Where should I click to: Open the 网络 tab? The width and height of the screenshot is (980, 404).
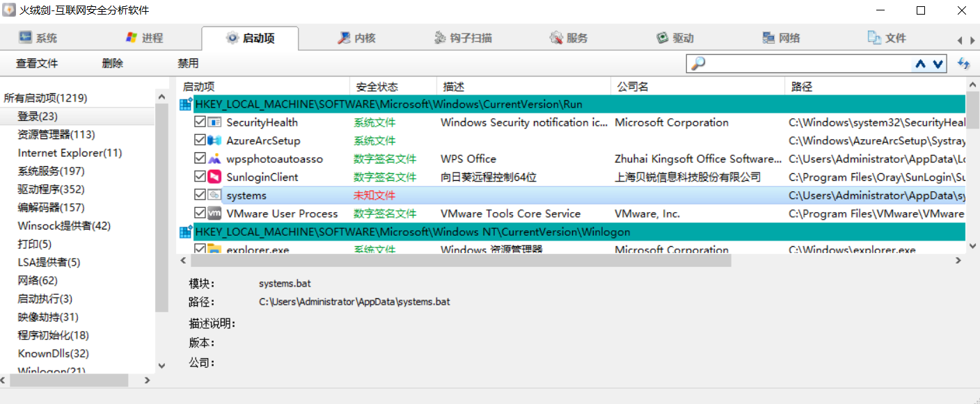pos(781,38)
